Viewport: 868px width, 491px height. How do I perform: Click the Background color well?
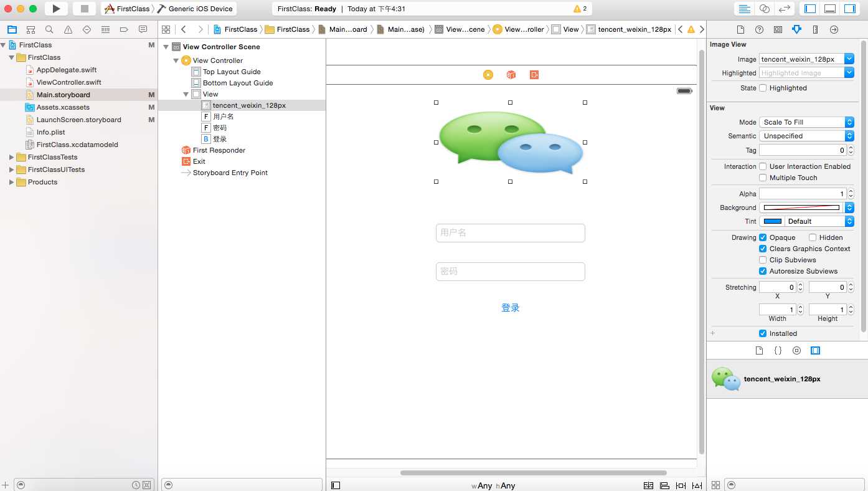click(x=802, y=207)
